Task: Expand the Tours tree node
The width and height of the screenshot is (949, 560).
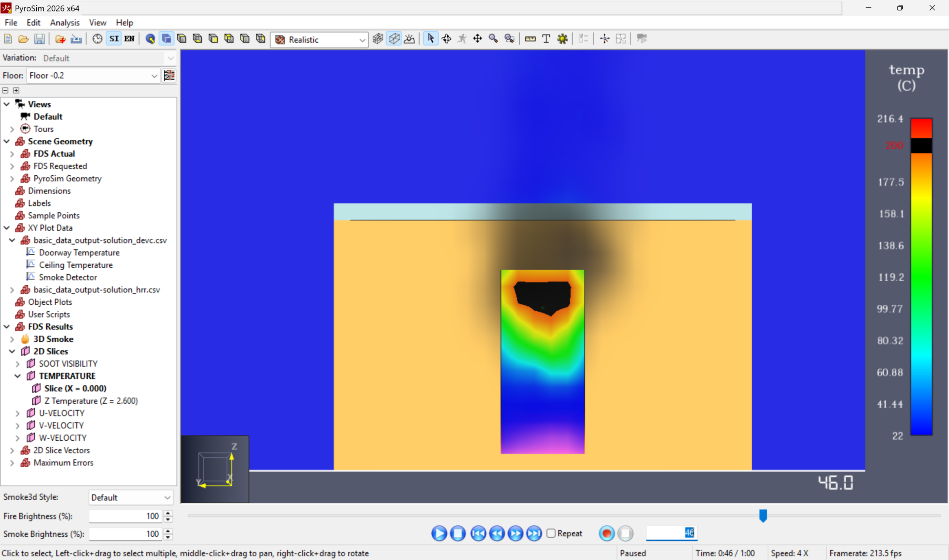Action: [x=12, y=129]
